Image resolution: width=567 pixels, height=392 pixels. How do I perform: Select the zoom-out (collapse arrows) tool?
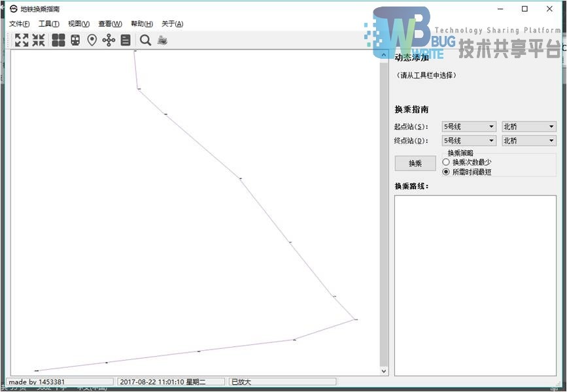(38, 39)
